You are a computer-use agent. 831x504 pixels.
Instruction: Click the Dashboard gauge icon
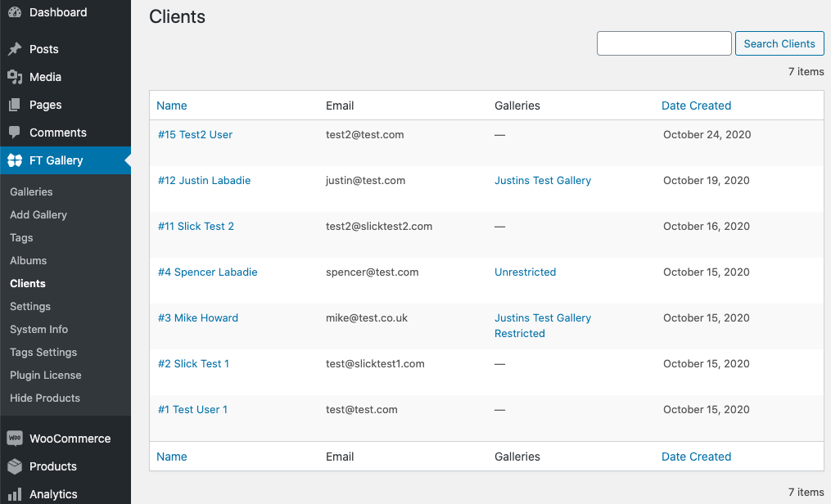[x=15, y=12]
